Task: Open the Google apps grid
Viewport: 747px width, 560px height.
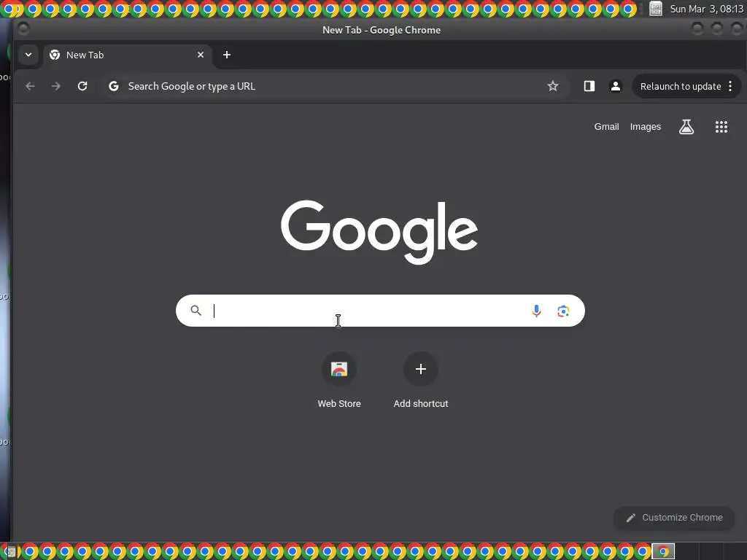Action: point(721,127)
